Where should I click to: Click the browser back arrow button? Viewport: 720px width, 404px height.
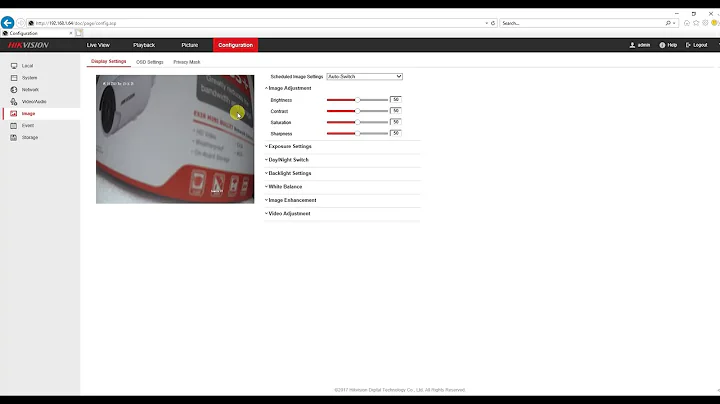(x=7, y=22)
